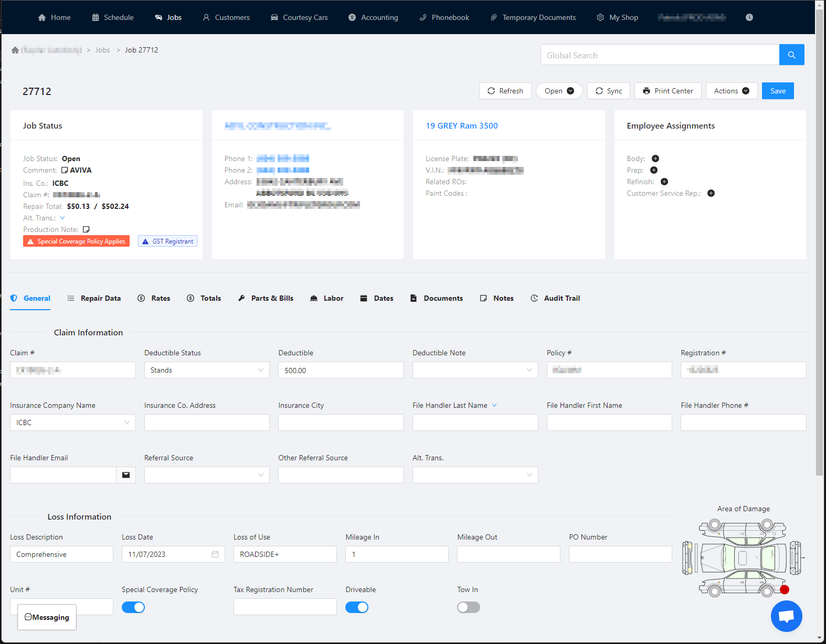The height and width of the screenshot is (644, 826).
Task: Switch to the Audit Trail tab
Action: click(x=555, y=298)
